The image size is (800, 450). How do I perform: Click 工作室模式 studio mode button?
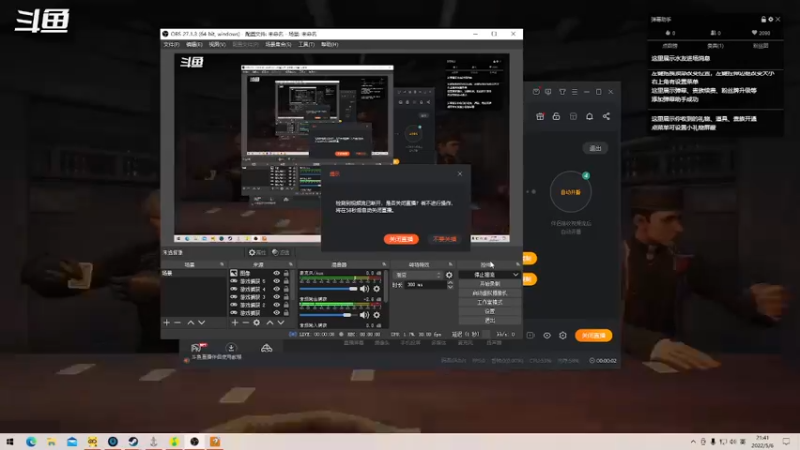490,302
